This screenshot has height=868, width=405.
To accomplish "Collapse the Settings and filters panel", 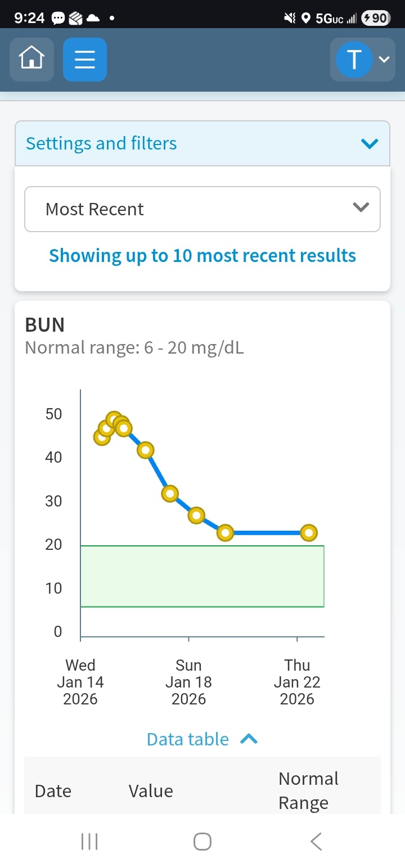I will pyautogui.click(x=370, y=144).
